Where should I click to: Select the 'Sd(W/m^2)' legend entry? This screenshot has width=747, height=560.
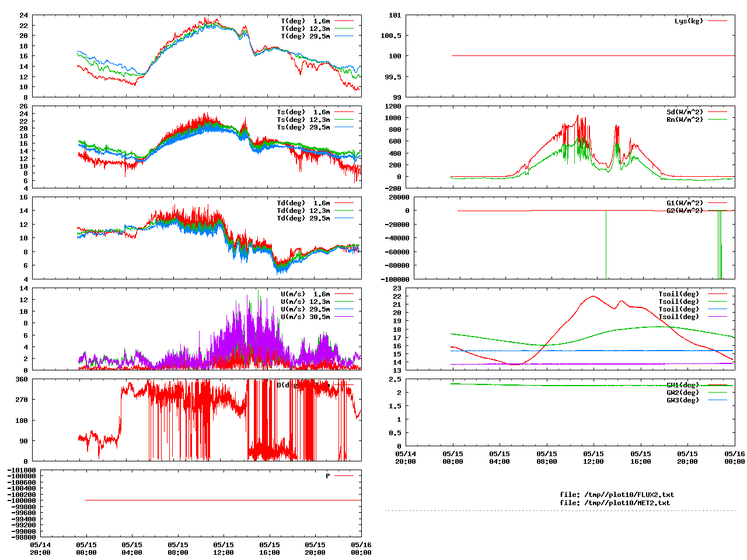pos(685,112)
